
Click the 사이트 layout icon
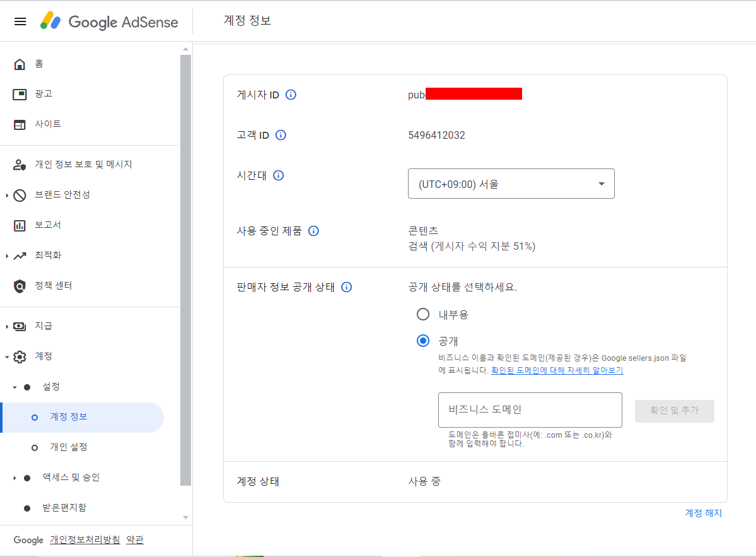tap(20, 124)
